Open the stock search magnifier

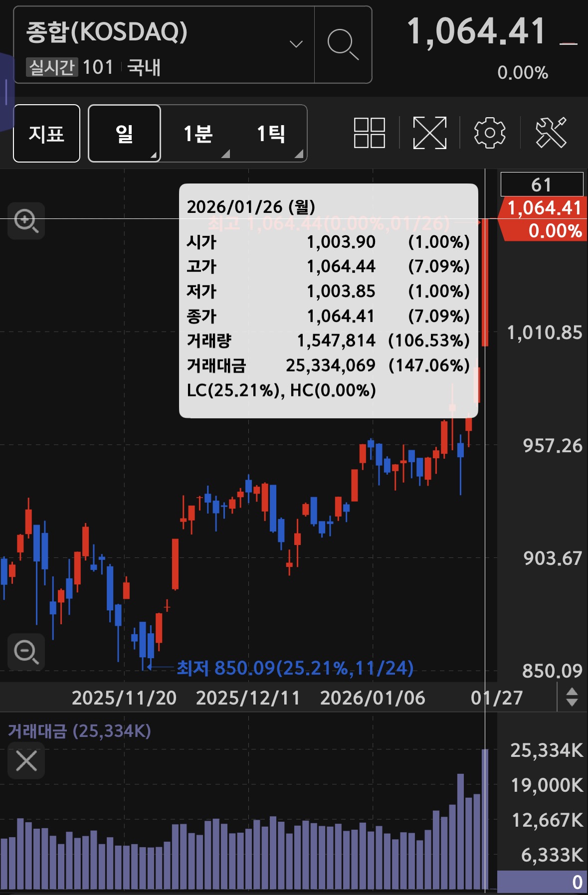click(x=343, y=44)
